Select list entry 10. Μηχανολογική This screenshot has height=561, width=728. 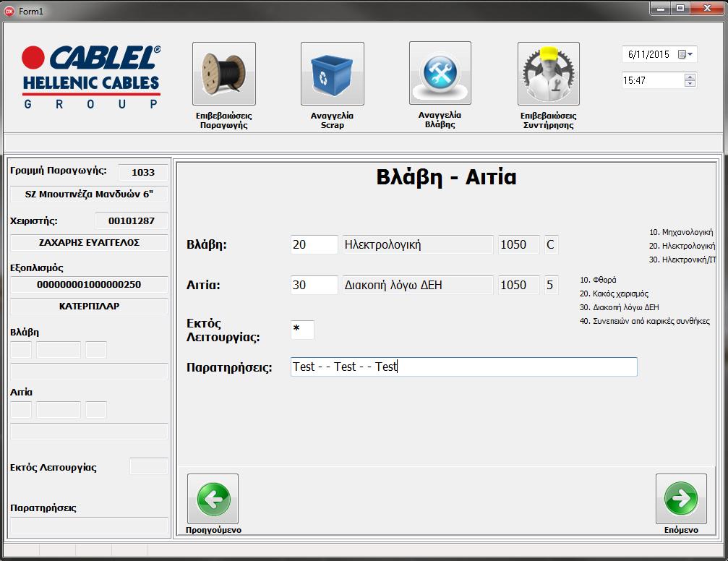(681, 232)
